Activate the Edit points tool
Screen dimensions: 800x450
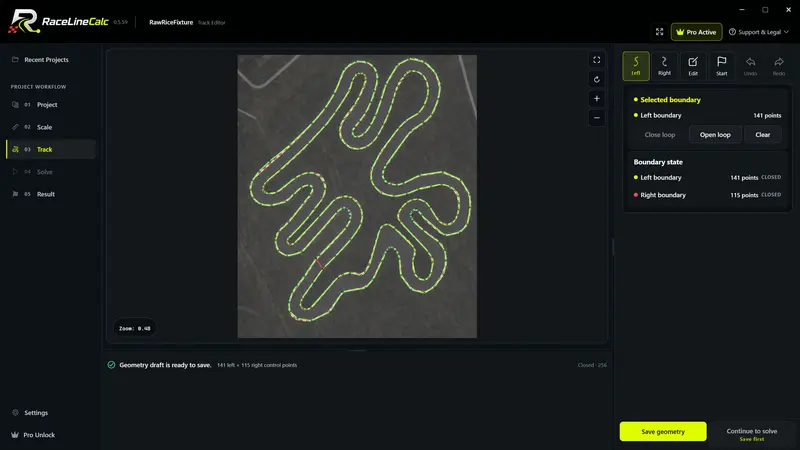coord(693,66)
